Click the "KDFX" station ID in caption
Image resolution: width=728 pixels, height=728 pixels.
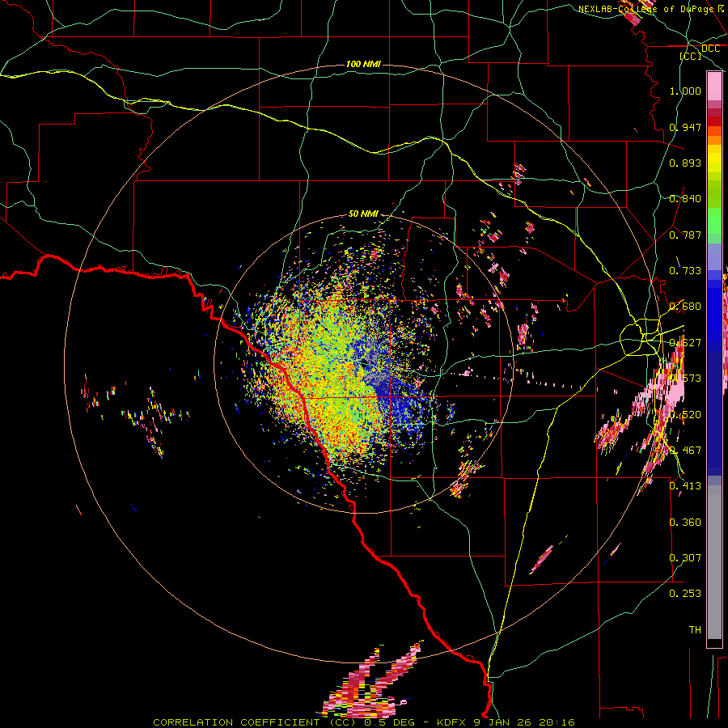coord(453,722)
